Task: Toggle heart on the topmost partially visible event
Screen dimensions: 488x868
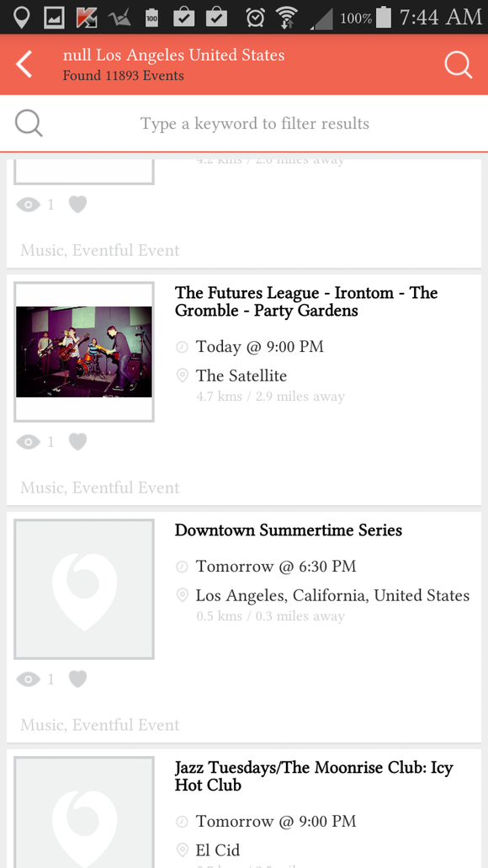Action: 77,205
